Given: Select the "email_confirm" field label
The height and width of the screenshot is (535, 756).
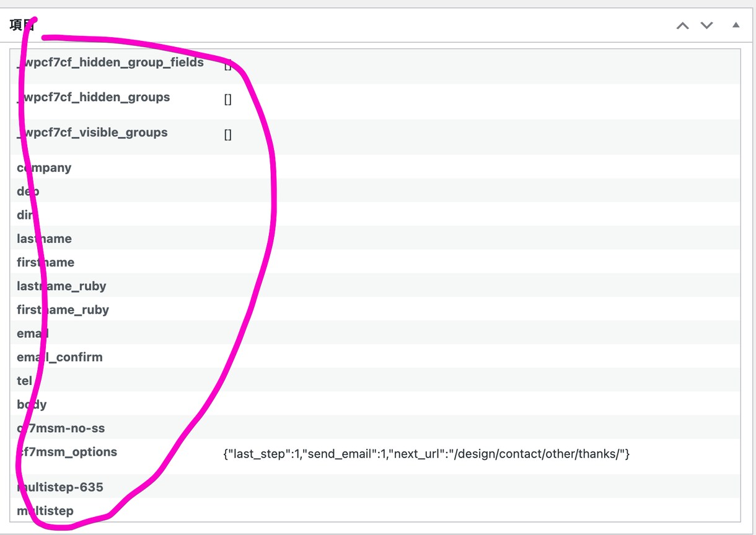Looking at the screenshot, I should [x=59, y=357].
